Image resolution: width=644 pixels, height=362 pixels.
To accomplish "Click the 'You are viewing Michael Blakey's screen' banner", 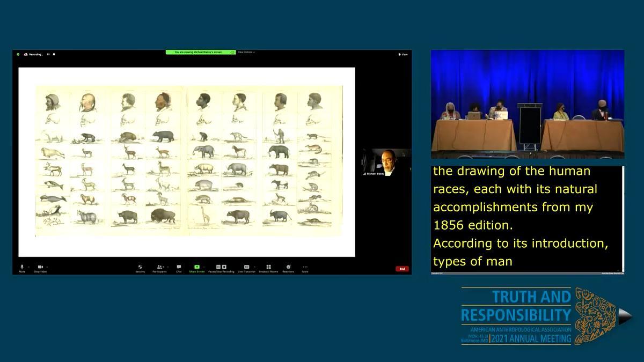I will click(x=201, y=52).
